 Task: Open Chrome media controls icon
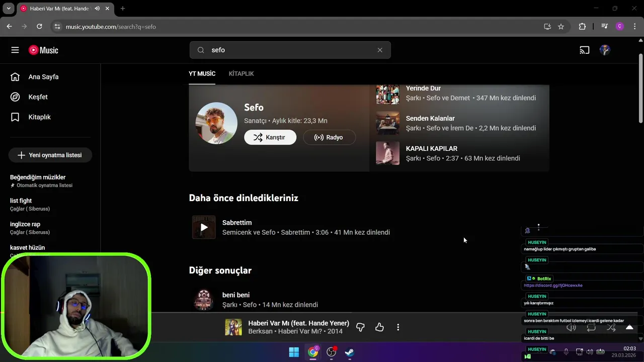(x=605, y=27)
